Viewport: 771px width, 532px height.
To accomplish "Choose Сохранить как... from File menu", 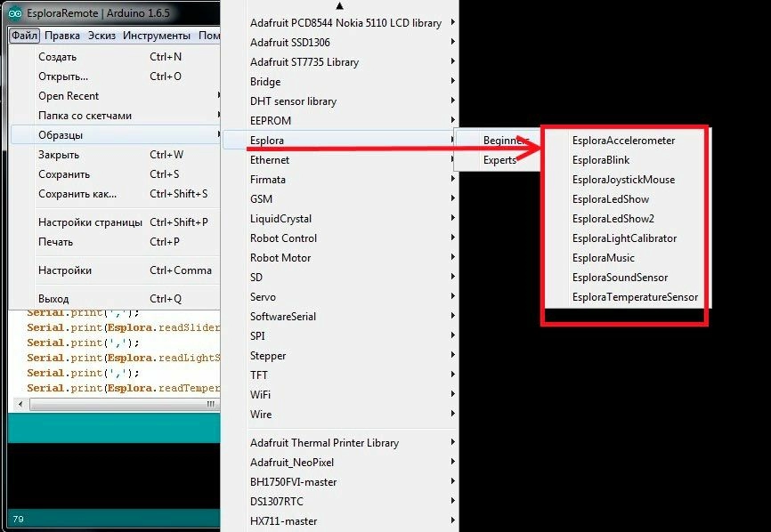I will (x=77, y=194).
